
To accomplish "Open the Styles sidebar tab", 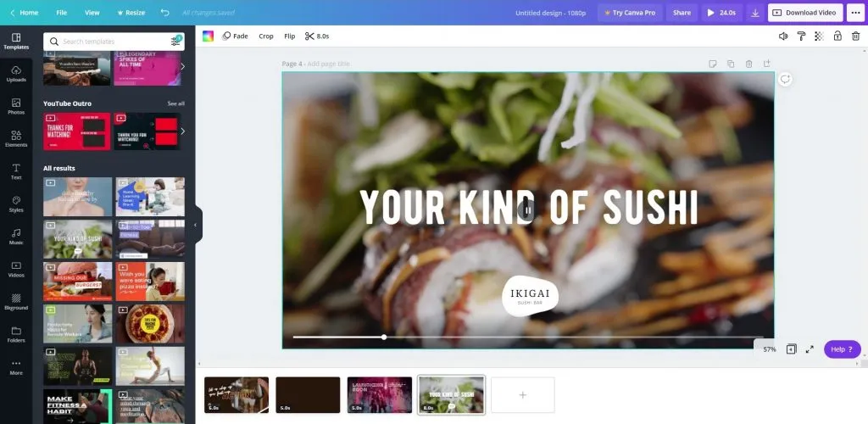I will (16, 204).
